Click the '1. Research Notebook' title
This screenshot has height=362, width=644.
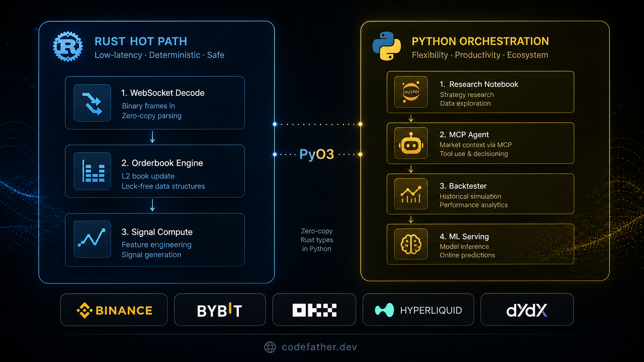point(479,84)
